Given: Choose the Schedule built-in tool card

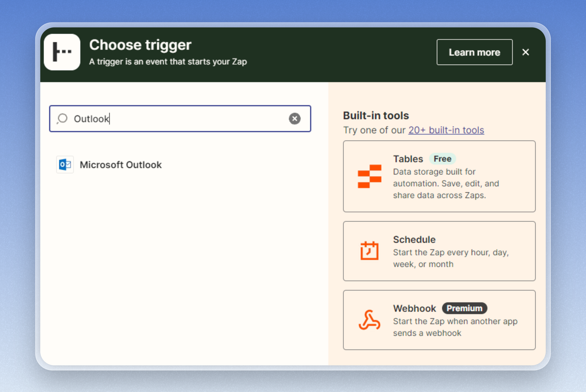Looking at the screenshot, I should (x=439, y=251).
